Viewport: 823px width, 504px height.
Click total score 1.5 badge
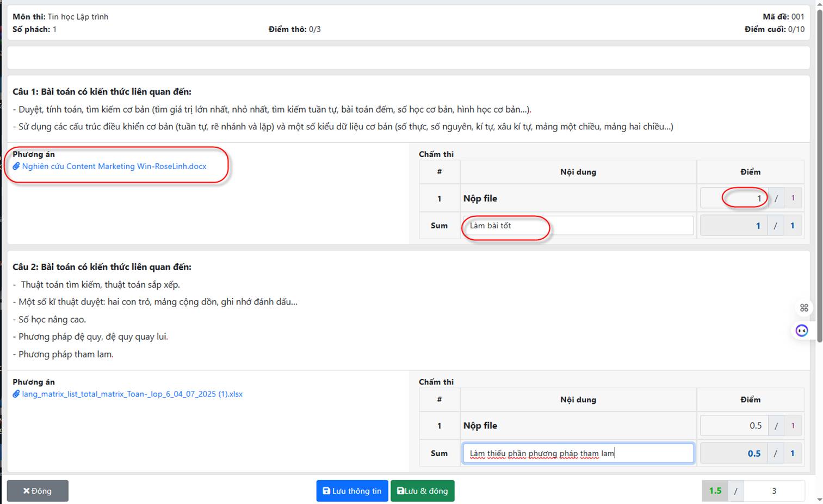tap(715, 491)
